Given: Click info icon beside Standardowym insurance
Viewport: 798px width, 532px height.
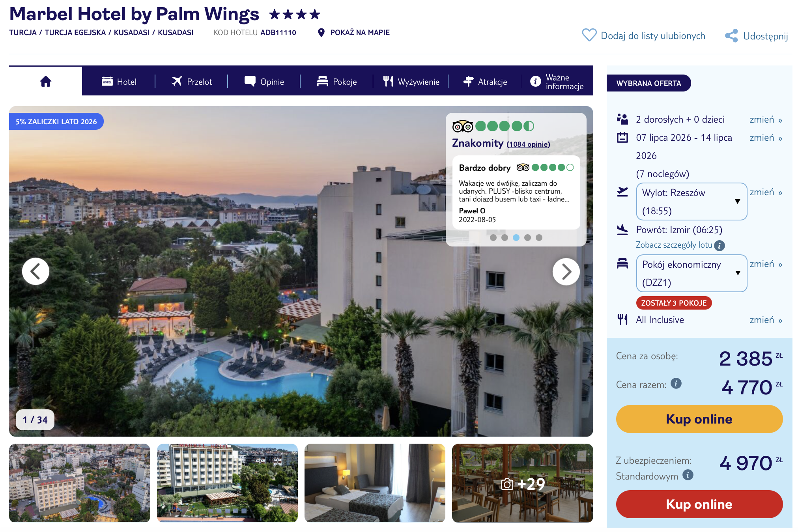Looking at the screenshot, I should (x=688, y=475).
